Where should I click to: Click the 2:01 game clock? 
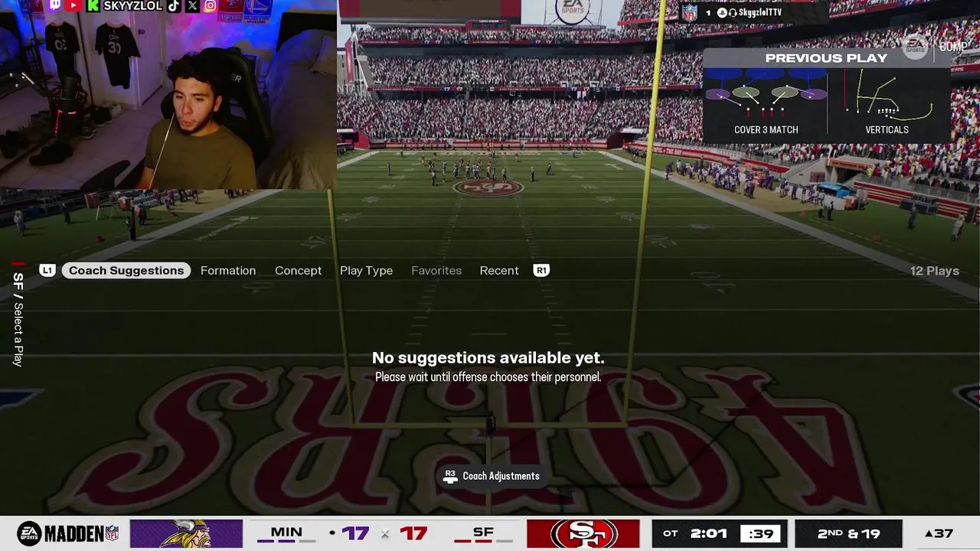708,533
